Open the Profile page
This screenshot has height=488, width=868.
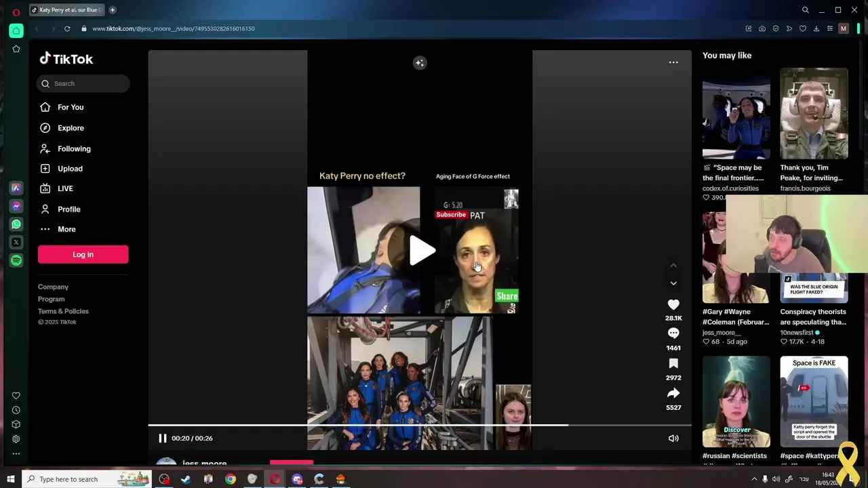[68, 209]
